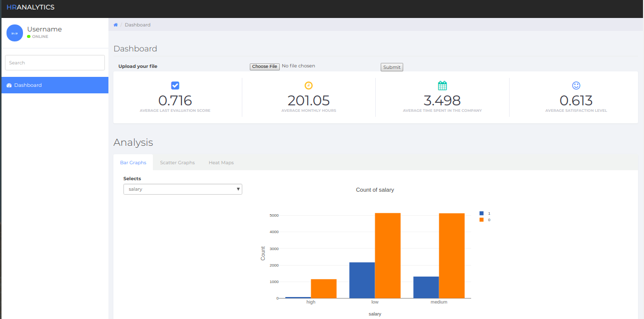Click the Choose File button
This screenshot has height=319, width=644.
[264, 66]
